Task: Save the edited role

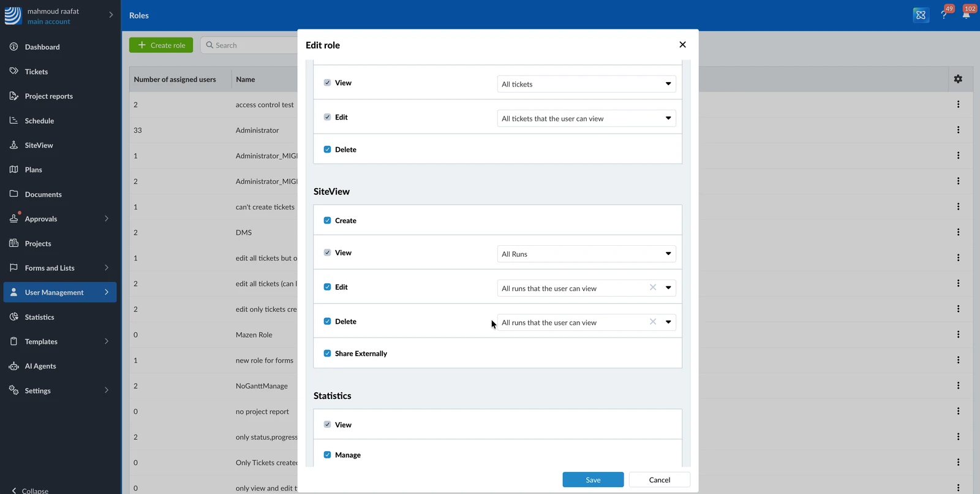Action: [x=593, y=480]
